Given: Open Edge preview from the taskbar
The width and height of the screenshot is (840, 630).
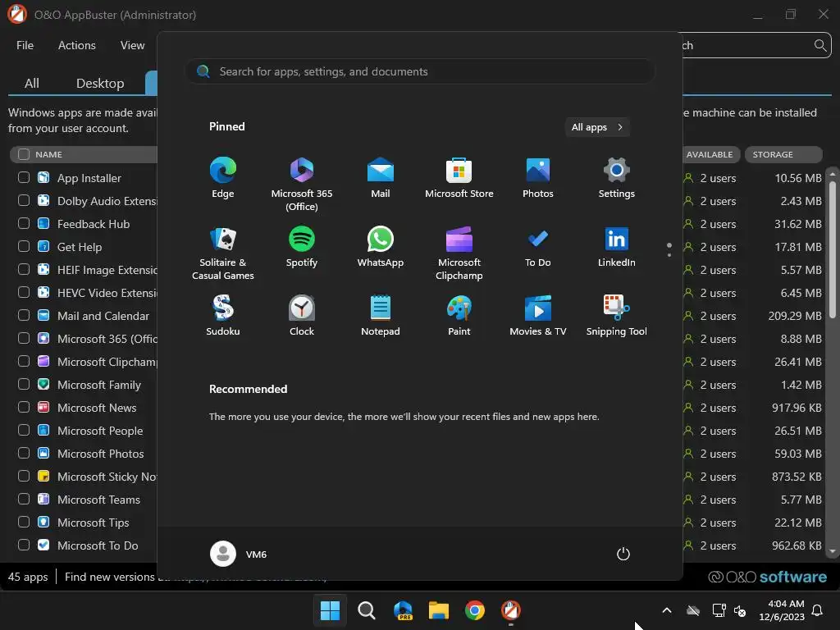Looking at the screenshot, I should 403,610.
